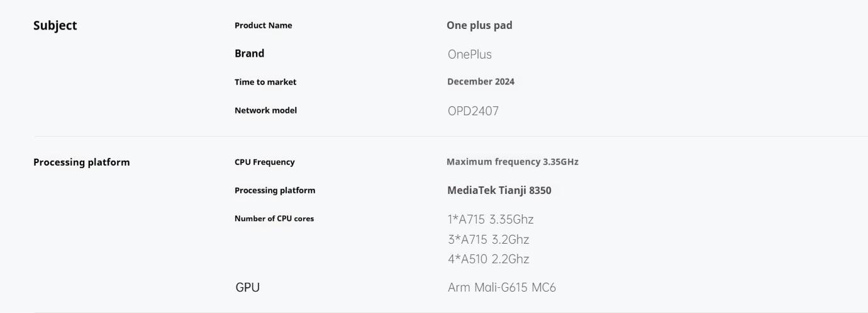This screenshot has width=868, height=313.
Task: Select the "3*A715 3.2Ghz" core line
Action: pos(488,239)
